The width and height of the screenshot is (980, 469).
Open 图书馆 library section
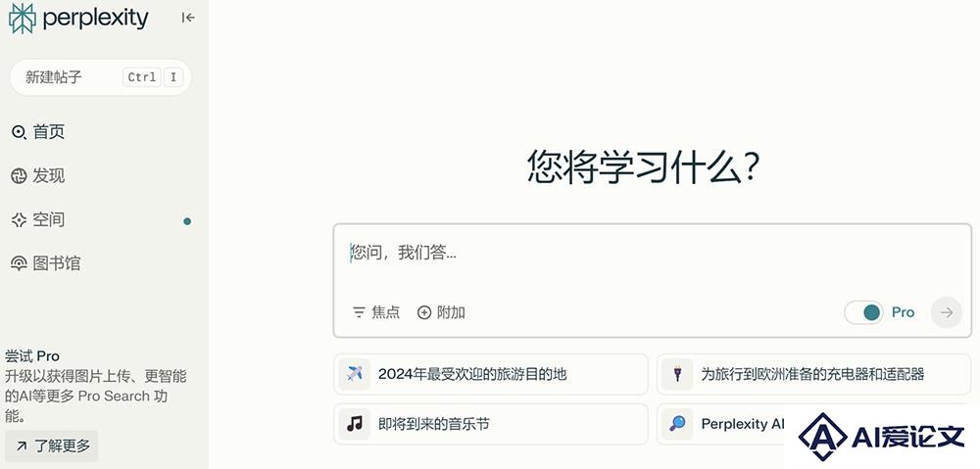[46, 263]
